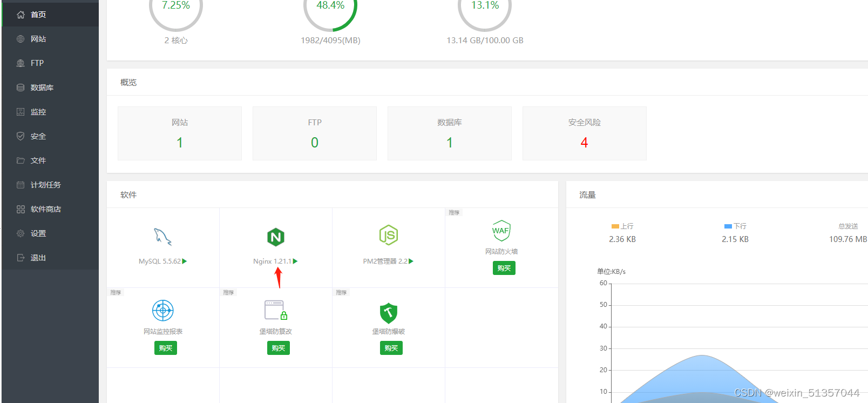Buy the 网站监控报表 plugin
This screenshot has width=868, height=403.
tap(166, 348)
